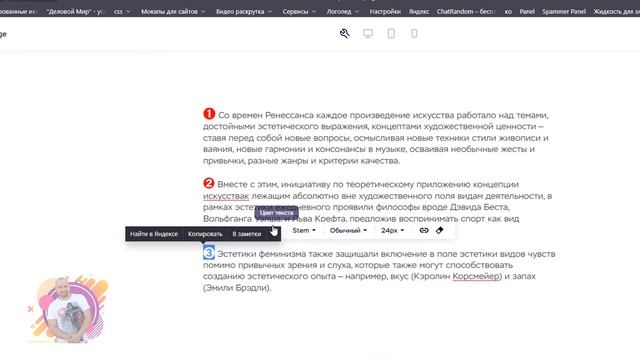640x360 pixels.
Task: Switch to the mobile phone preview icon
Action: pos(414,33)
